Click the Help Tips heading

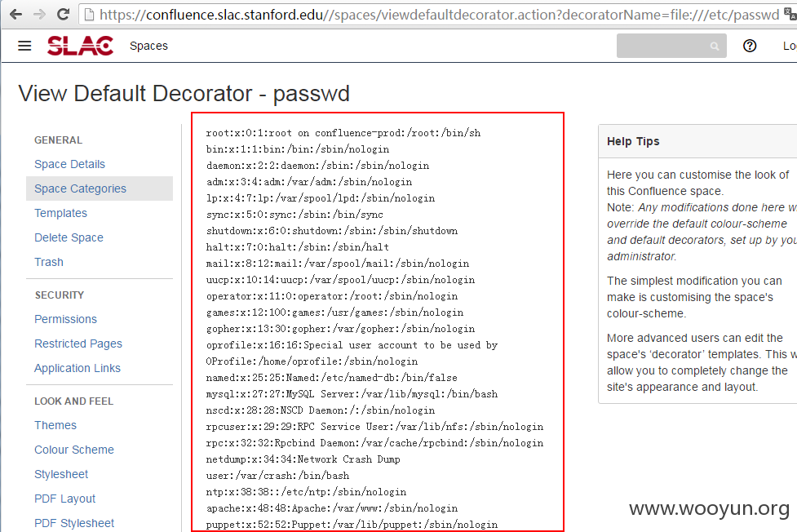(633, 141)
